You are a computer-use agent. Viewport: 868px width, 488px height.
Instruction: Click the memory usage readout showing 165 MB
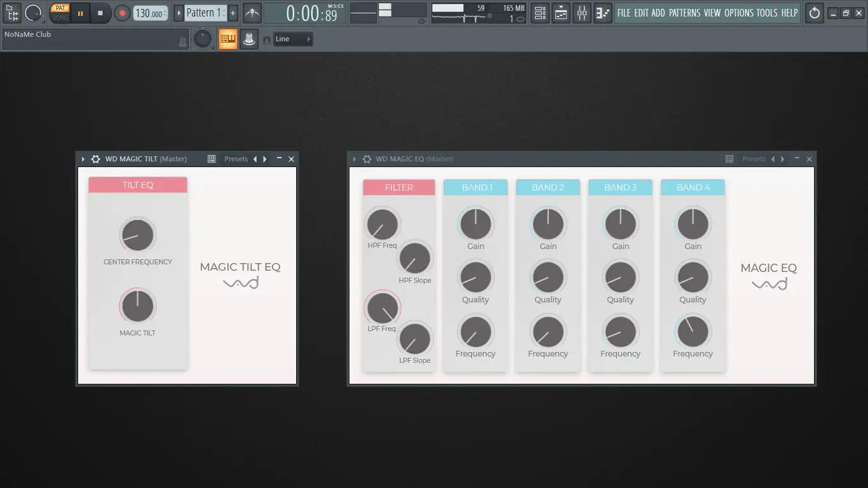coord(513,8)
